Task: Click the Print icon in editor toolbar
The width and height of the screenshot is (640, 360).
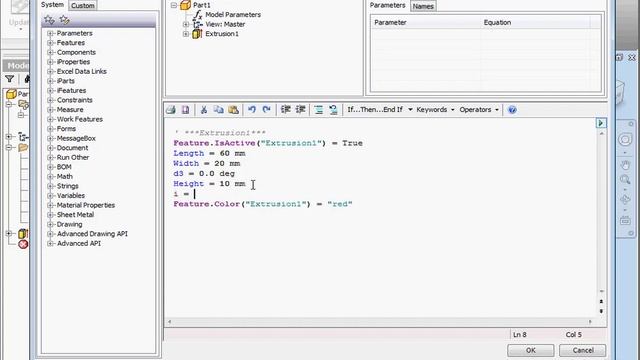Action: click(171, 109)
